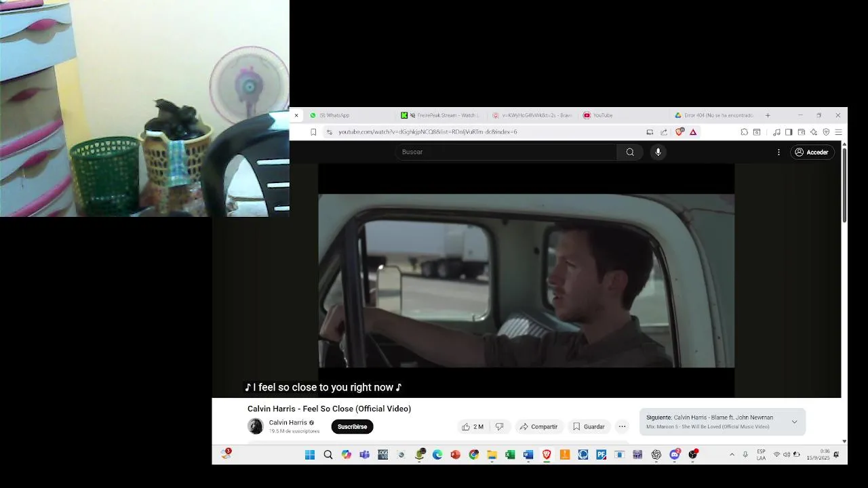Open Leo AI assistant icon
The height and width of the screenshot is (488, 868).
814,132
